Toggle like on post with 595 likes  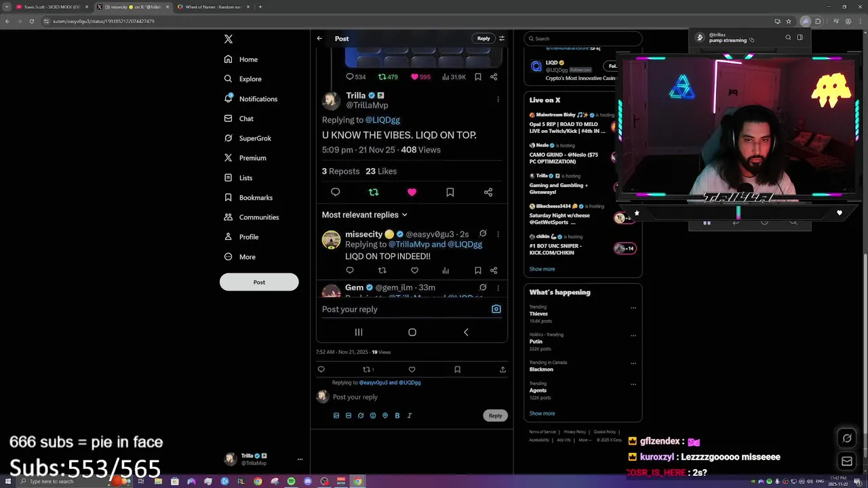coord(414,77)
